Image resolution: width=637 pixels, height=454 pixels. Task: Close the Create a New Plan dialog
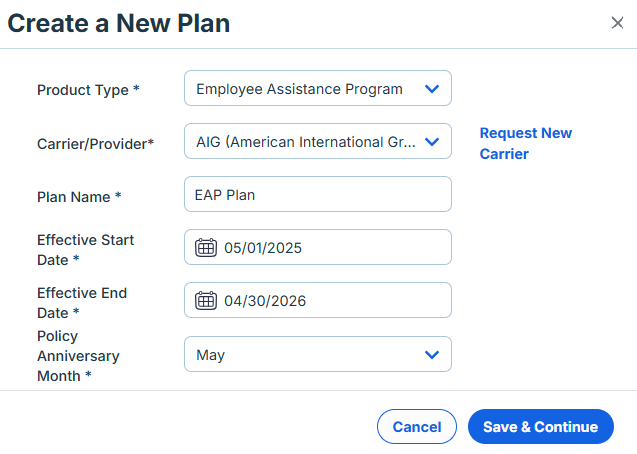click(x=617, y=23)
